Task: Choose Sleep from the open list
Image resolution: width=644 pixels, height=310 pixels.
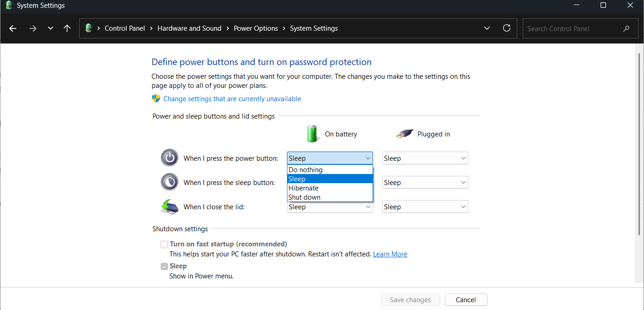Action: 330,179
